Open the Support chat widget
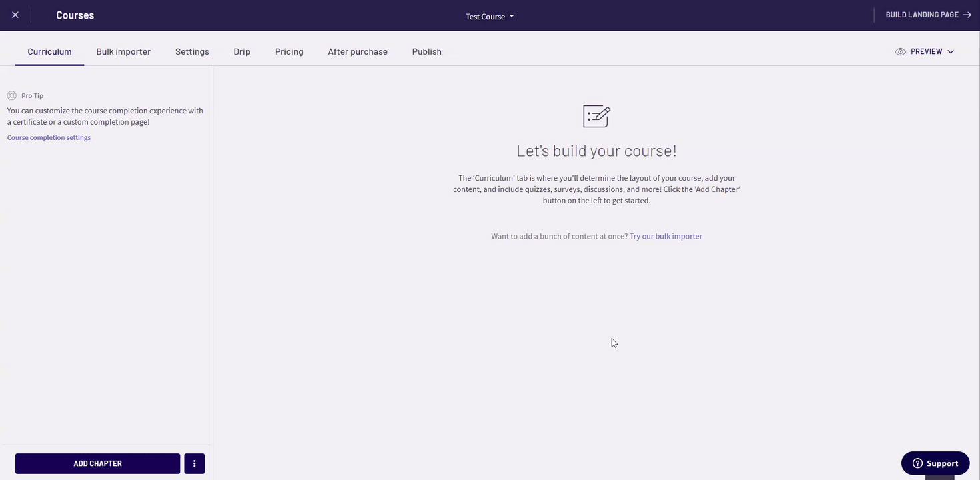980x480 pixels. (935, 463)
